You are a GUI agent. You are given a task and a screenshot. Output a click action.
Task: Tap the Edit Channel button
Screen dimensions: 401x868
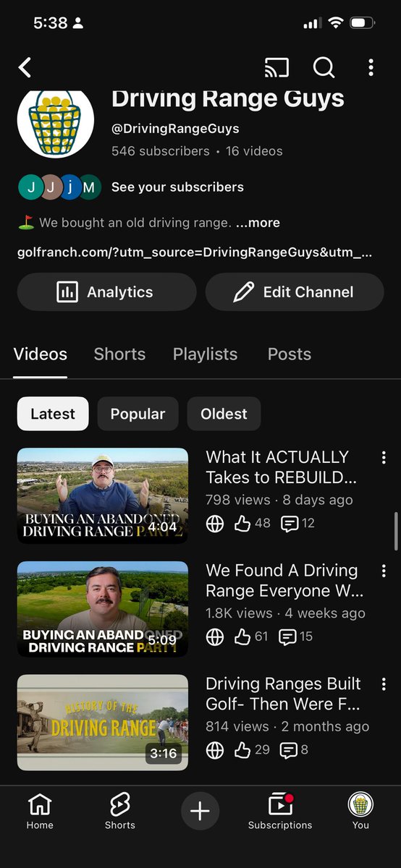pos(295,292)
